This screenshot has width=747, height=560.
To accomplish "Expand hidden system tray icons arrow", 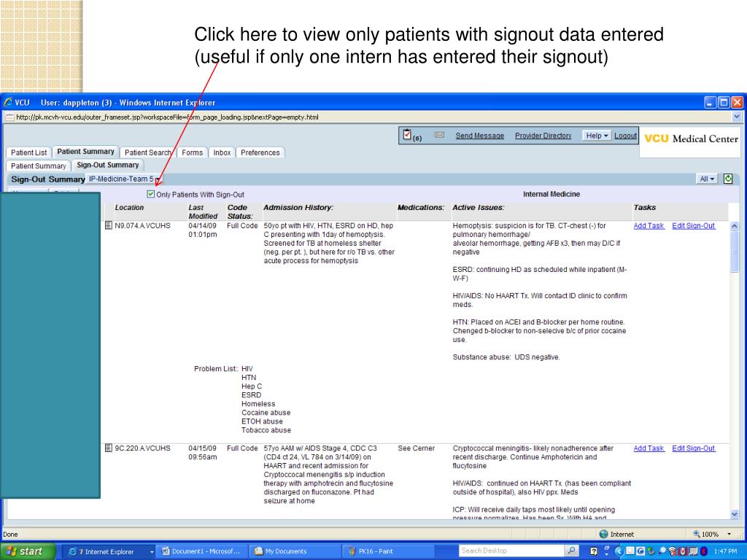I will coord(619,551).
